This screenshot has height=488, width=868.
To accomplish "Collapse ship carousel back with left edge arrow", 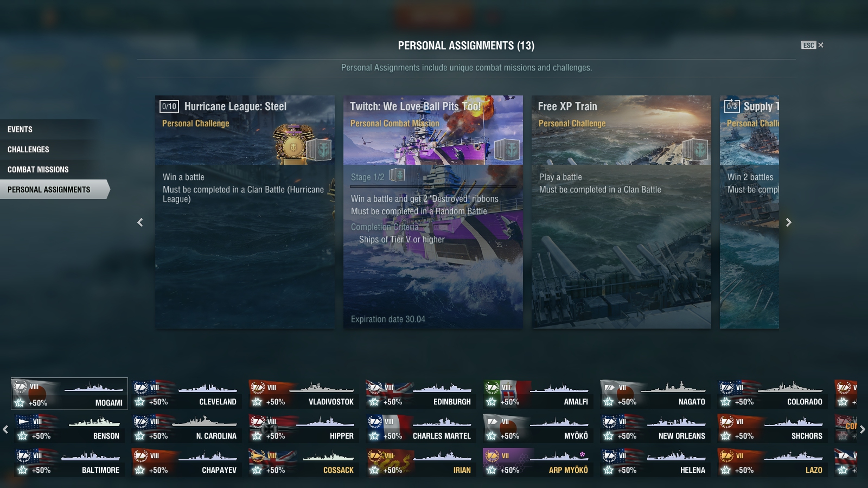I will [x=5, y=429].
